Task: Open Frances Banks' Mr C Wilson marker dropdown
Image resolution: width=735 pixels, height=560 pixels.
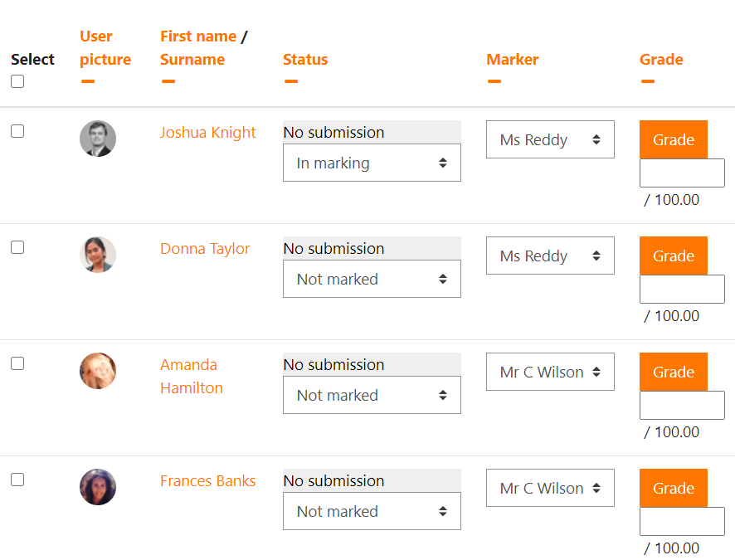Action: (x=550, y=488)
